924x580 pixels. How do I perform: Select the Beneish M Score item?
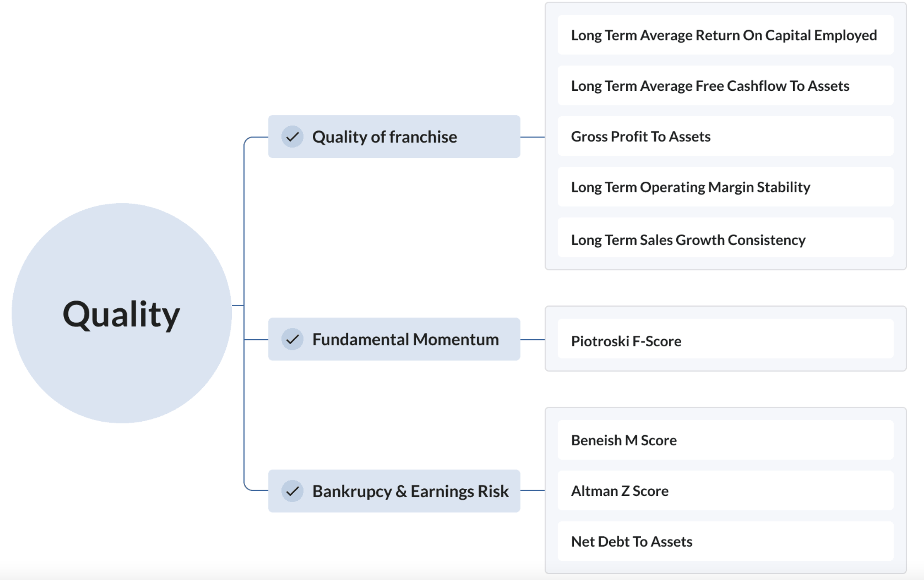pyautogui.click(x=726, y=440)
